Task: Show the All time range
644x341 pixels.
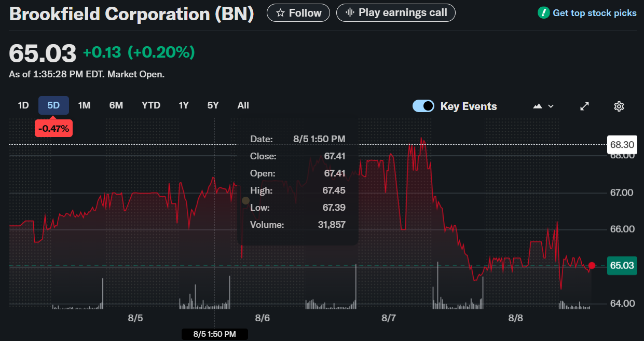Action: tap(243, 105)
